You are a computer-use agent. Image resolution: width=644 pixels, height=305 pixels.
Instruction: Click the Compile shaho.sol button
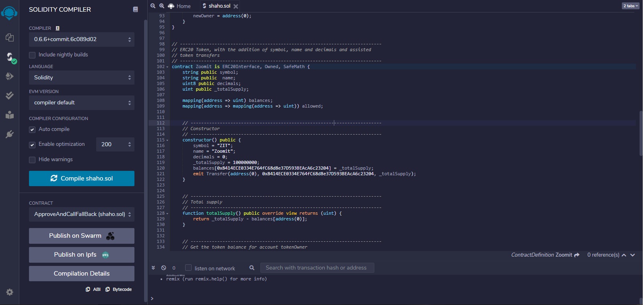tap(82, 178)
